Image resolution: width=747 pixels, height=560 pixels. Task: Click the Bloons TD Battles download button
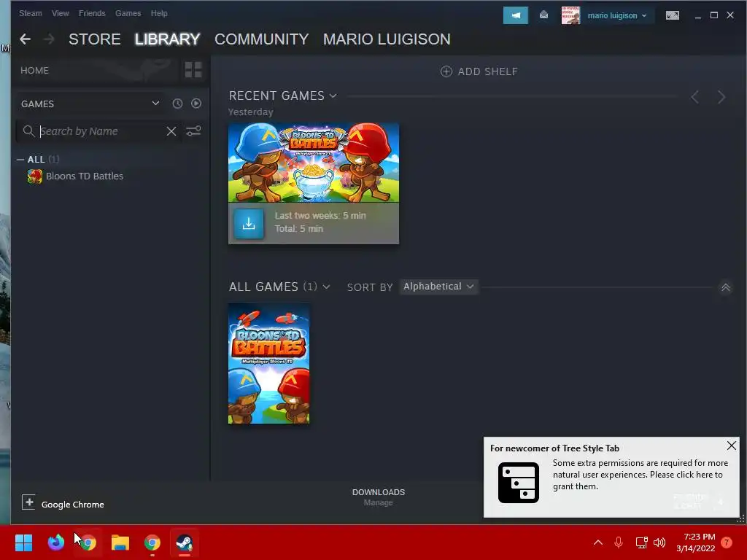point(249,223)
